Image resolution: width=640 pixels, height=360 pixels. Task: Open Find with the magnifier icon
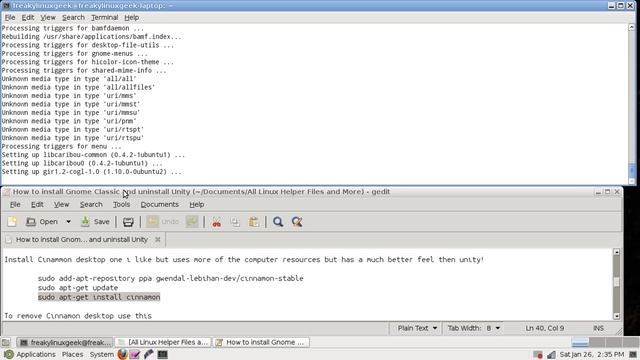point(278,222)
